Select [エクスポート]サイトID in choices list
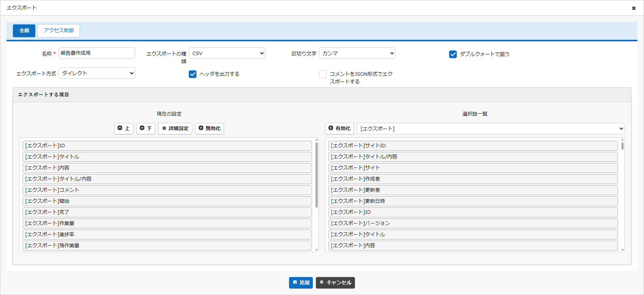Screen dimensions: 644x295 pos(473,146)
